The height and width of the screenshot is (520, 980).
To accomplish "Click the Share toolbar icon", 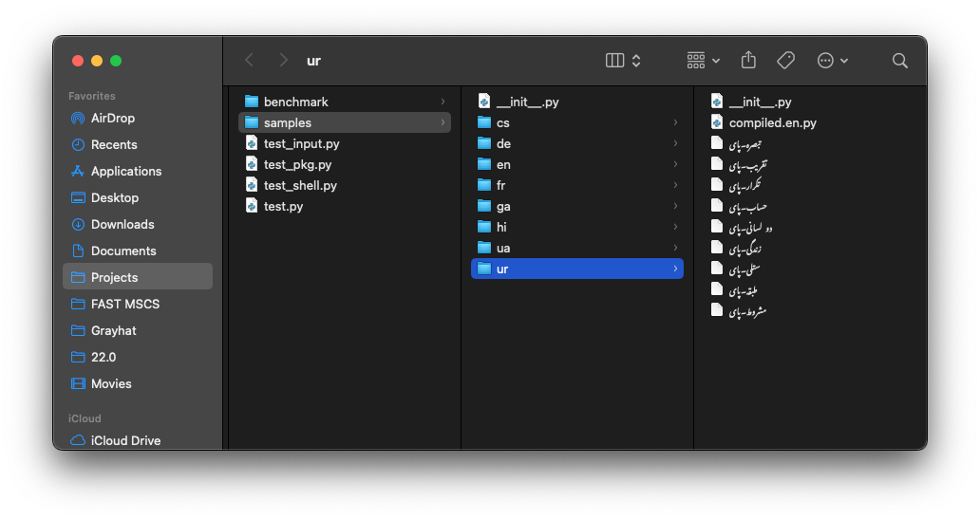I will (748, 60).
